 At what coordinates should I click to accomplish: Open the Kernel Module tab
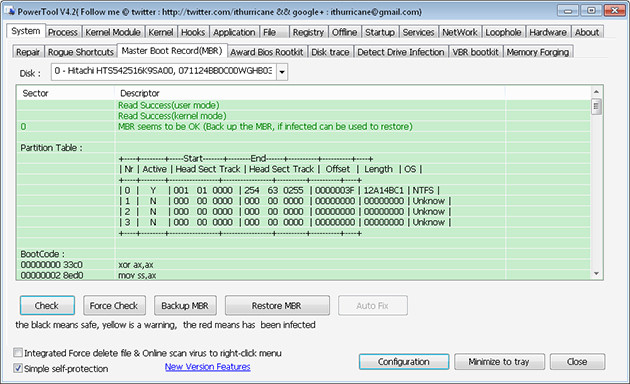click(113, 32)
